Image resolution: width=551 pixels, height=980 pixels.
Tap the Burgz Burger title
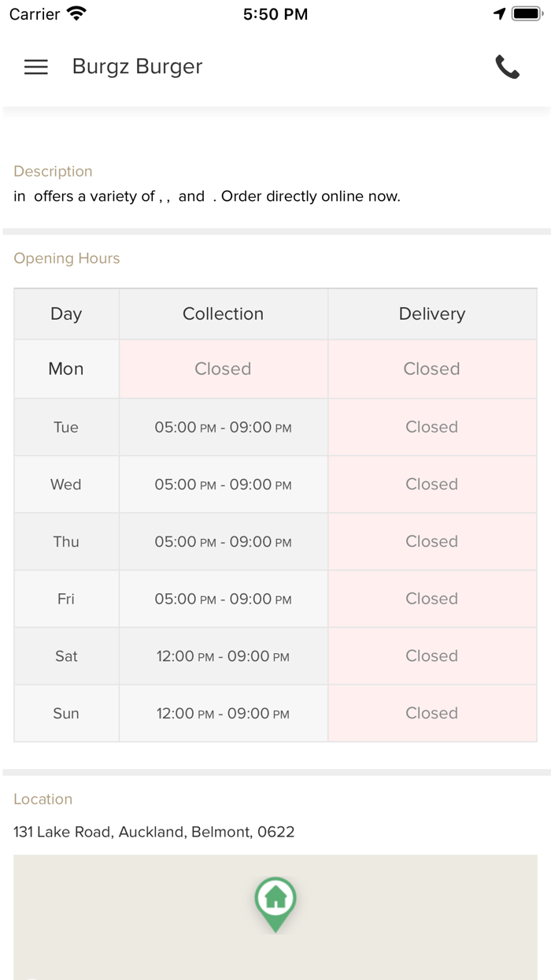click(x=137, y=67)
